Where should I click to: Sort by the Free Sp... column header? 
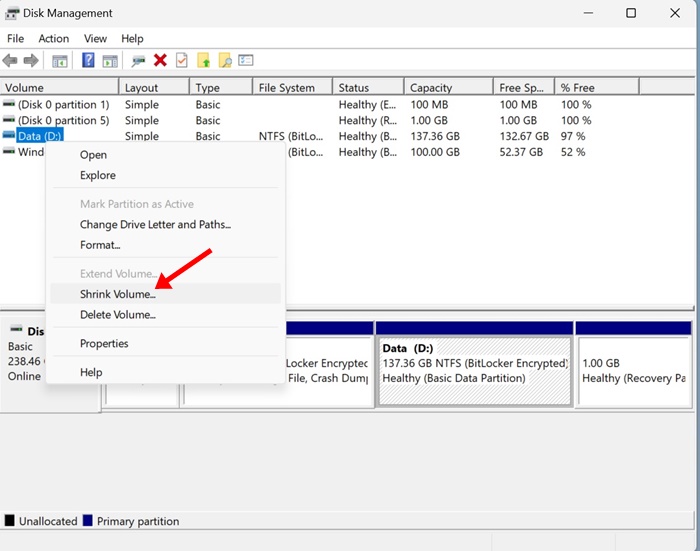524,88
